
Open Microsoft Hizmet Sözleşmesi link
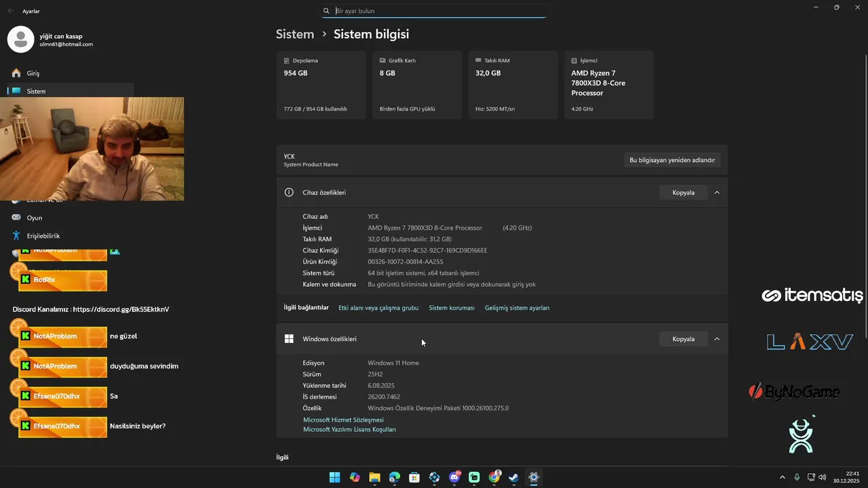click(x=343, y=420)
